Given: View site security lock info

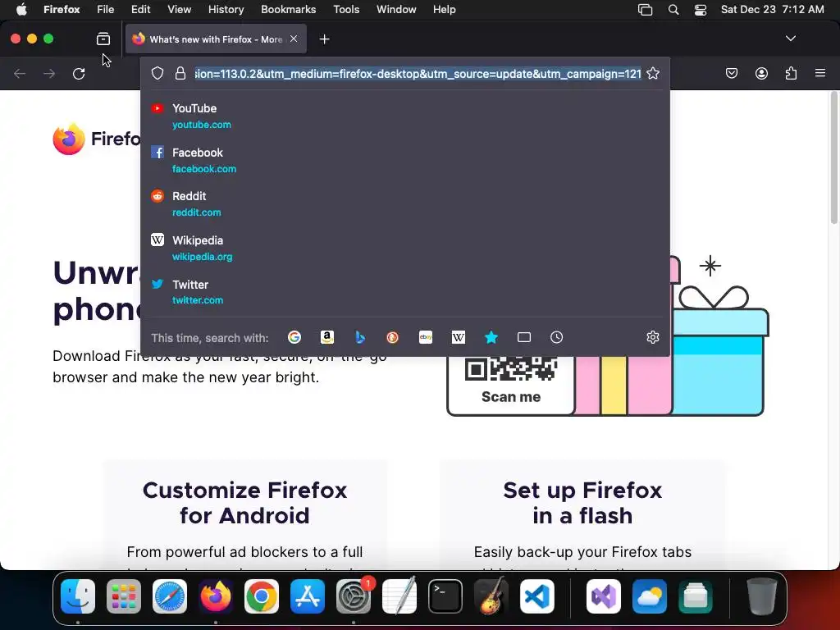Looking at the screenshot, I should pos(180,73).
